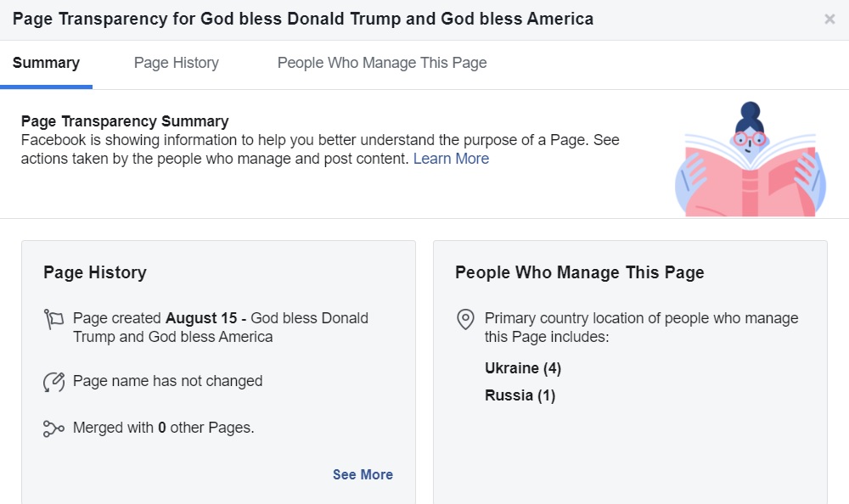Click the Page name has not changed text
Screen dimensions: 849x504
(167, 381)
